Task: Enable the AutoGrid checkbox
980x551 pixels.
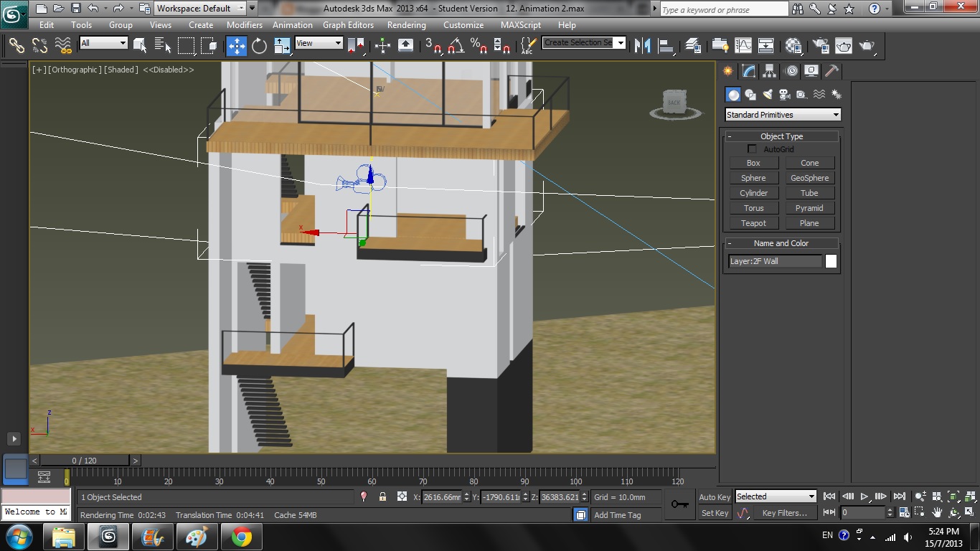Action: [752, 149]
